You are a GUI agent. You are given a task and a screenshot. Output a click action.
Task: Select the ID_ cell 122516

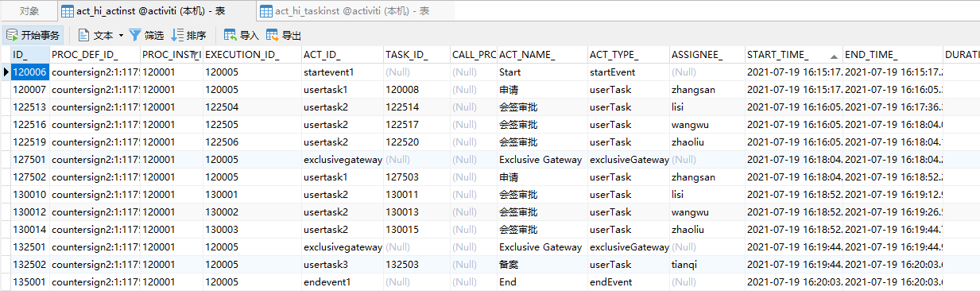pyautogui.click(x=29, y=124)
